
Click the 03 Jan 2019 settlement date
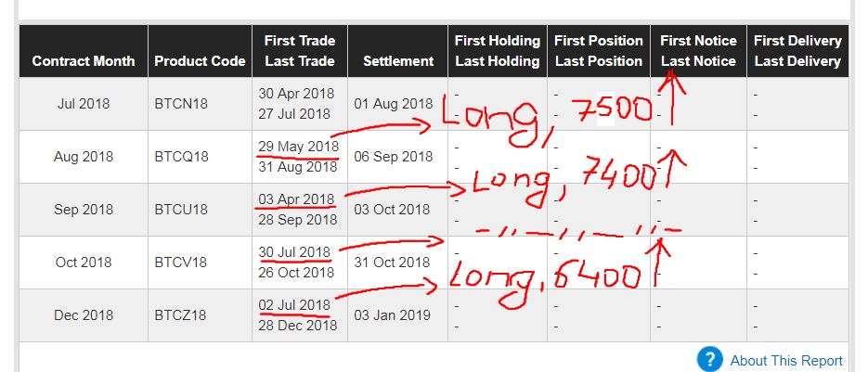[x=393, y=315]
